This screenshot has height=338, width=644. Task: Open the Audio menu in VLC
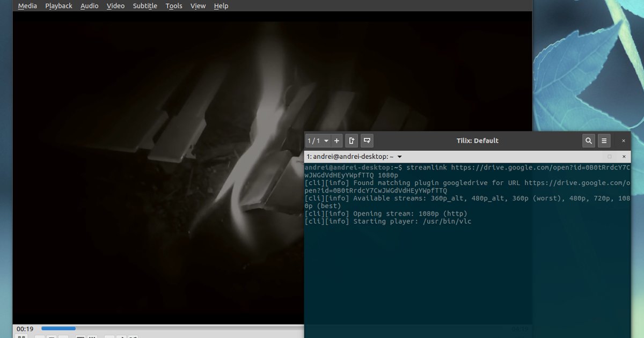89,6
